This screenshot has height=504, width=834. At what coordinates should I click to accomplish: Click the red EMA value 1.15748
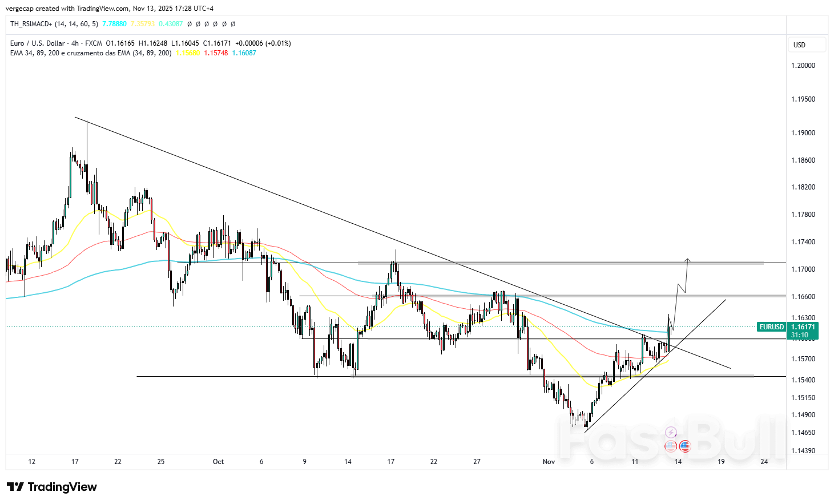point(216,53)
